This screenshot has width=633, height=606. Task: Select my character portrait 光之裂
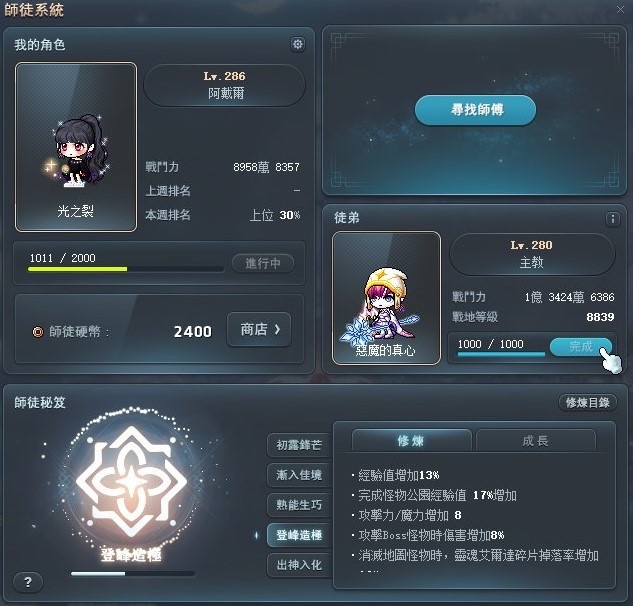click(76, 147)
